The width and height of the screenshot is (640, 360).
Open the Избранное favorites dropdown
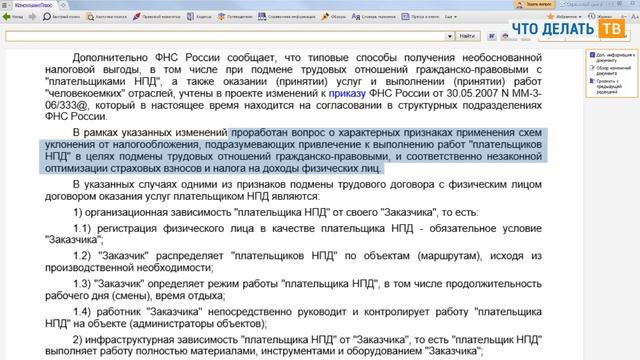564,17
